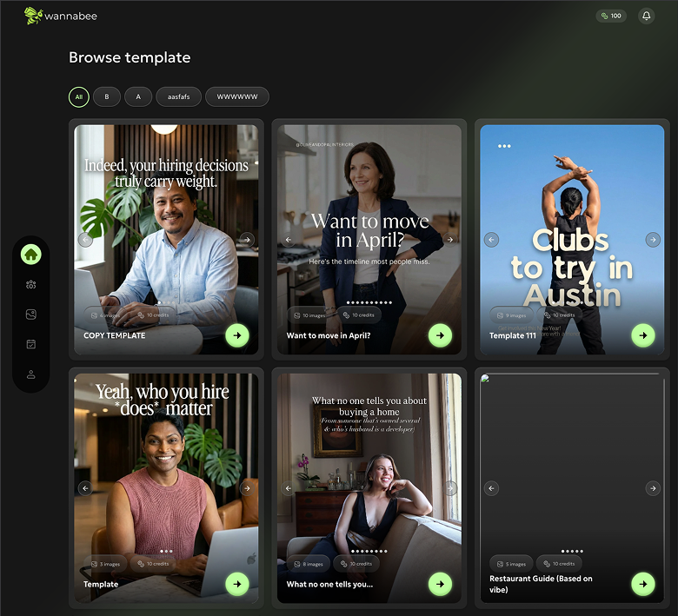
Task: Click the 3 images badge on Template card
Action: point(105,564)
